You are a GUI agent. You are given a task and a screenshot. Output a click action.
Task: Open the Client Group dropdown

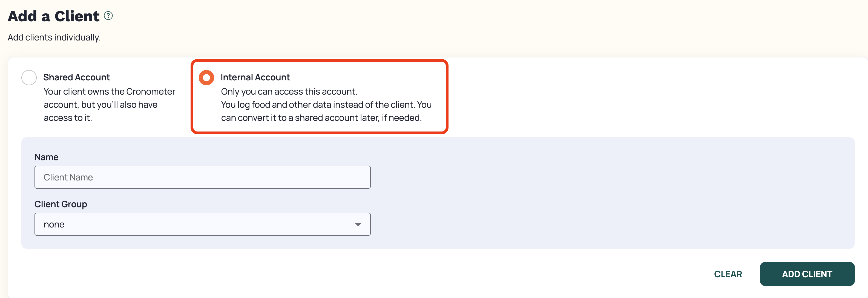[203, 224]
